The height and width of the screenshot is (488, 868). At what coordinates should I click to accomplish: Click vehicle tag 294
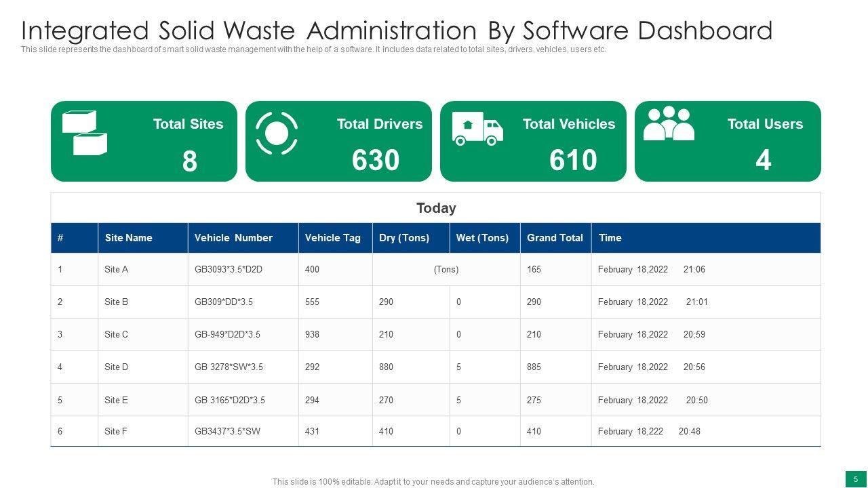point(312,401)
